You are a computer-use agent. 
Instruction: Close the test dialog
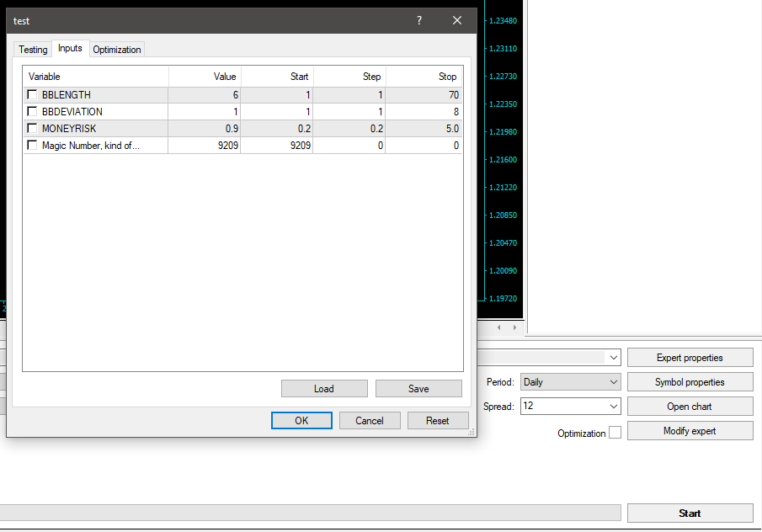(457, 20)
